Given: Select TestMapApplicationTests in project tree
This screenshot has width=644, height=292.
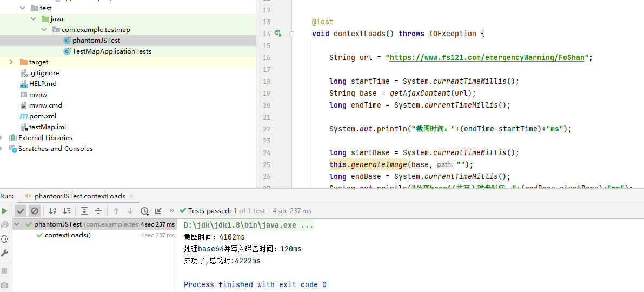Looking at the screenshot, I should tap(111, 51).
